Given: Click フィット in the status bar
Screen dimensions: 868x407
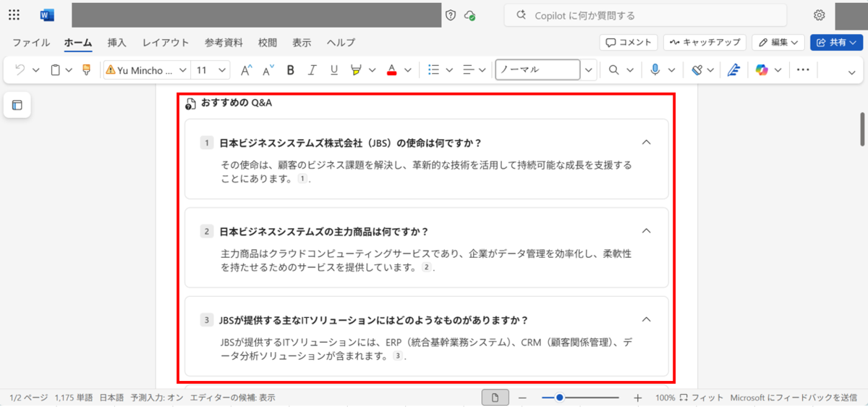Looking at the screenshot, I should click(x=702, y=398).
